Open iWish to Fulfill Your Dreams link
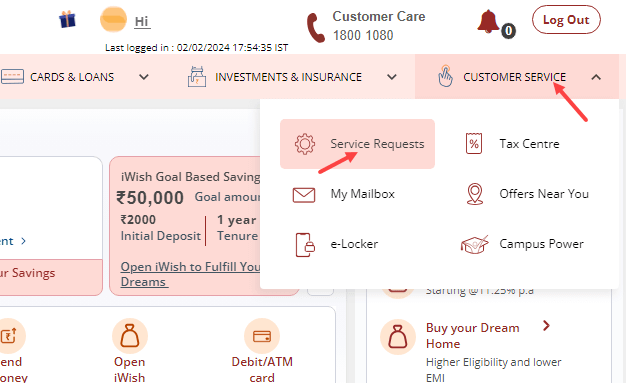The width and height of the screenshot is (626, 383). [191, 274]
